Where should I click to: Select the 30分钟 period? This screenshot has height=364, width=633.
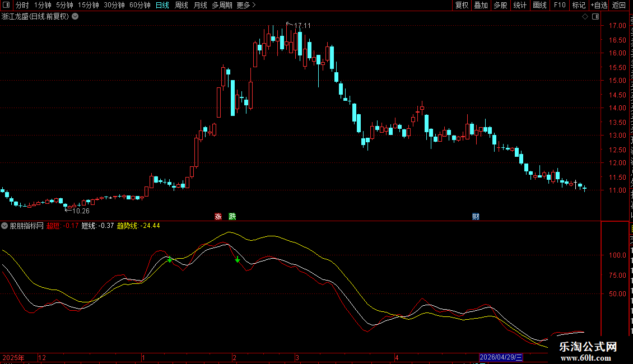point(114,5)
